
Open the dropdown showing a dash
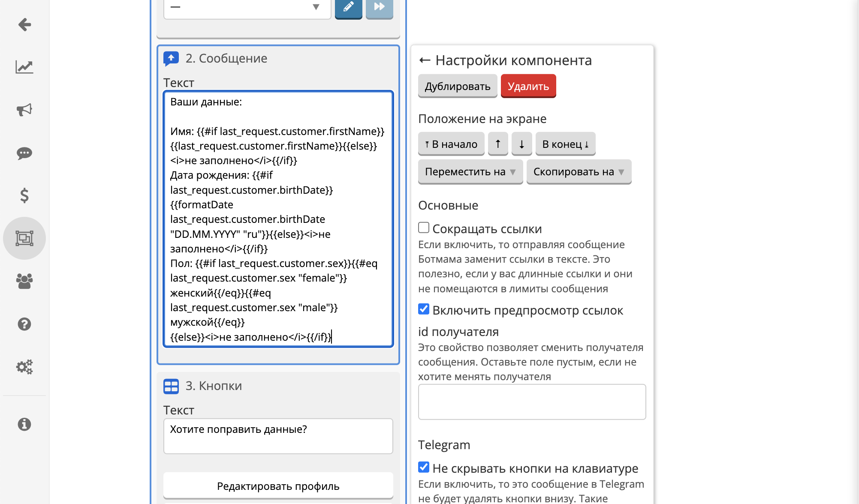[x=247, y=8]
